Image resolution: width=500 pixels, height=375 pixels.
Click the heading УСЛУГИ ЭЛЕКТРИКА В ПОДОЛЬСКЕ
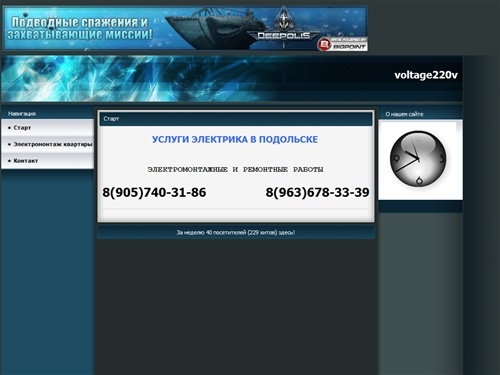point(235,139)
